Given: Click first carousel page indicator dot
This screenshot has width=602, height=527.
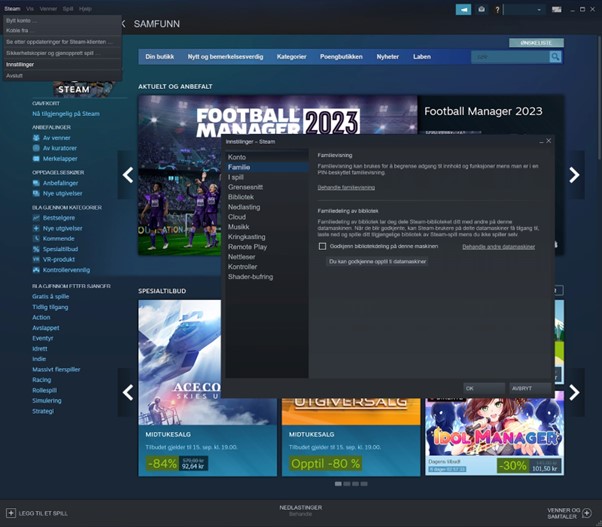Looking at the screenshot, I should pos(338,484).
